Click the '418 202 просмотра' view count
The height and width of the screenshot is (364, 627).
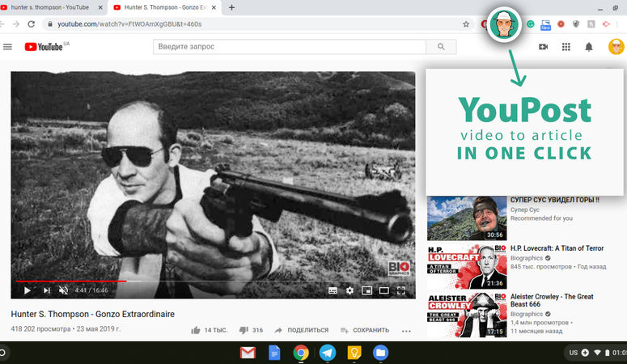pyautogui.click(x=40, y=328)
